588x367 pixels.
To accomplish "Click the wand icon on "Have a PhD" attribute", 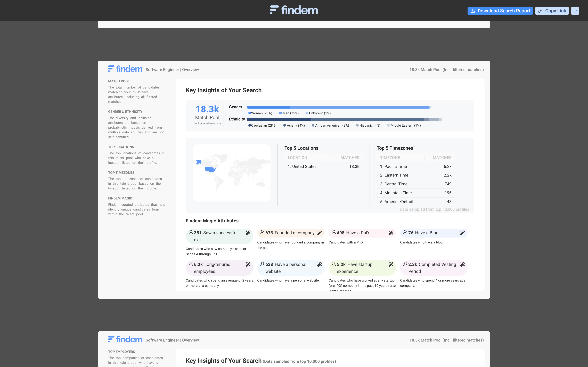I will click(x=391, y=233).
